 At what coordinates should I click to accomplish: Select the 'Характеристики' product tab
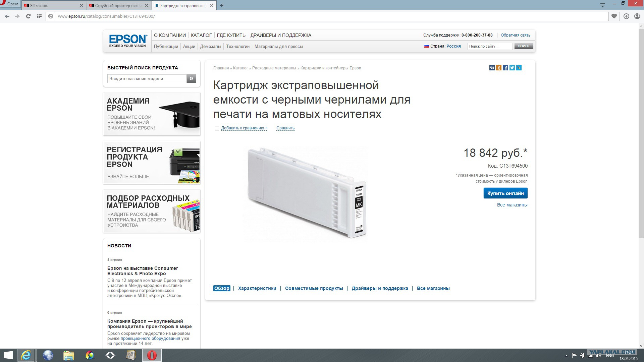(257, 288)
